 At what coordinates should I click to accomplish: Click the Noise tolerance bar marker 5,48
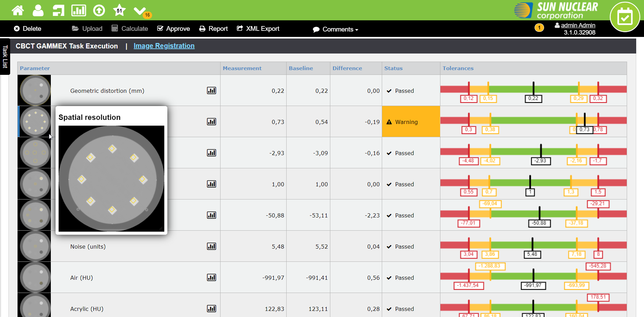(532, 254)
